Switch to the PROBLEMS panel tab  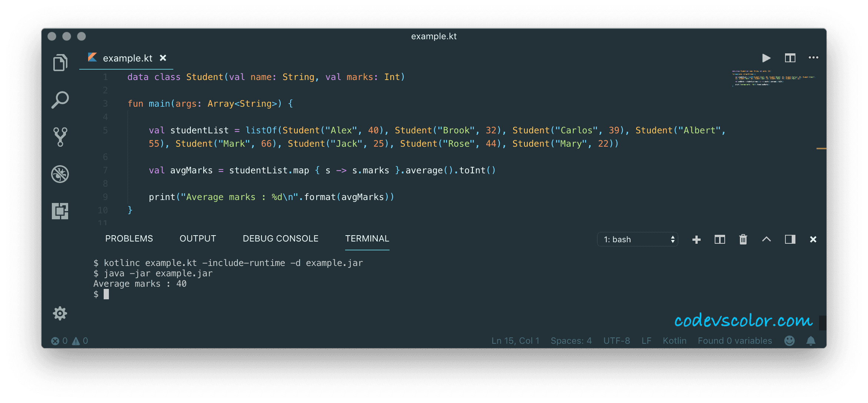(x=129, y=239)
